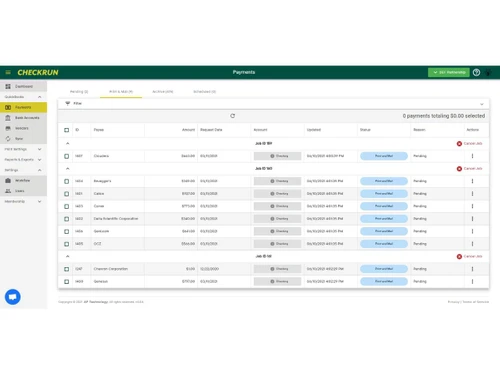The width and height of the screenshot is (500, 375).
Task: Click Checking account chip in Bruegger's row
Action: [x=277, y=181]
